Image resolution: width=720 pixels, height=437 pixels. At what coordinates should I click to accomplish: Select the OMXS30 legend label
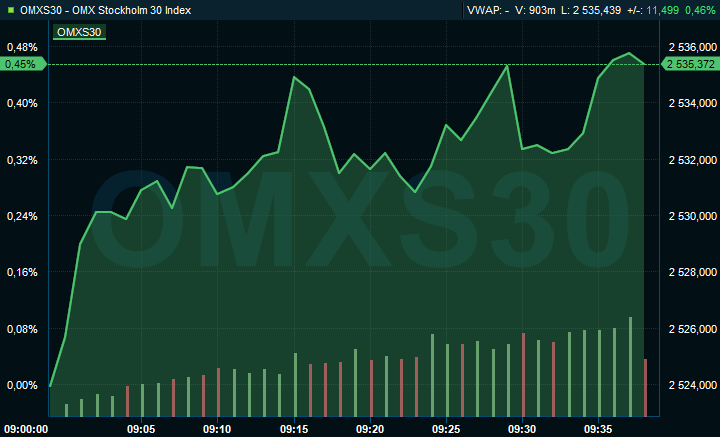79,32
